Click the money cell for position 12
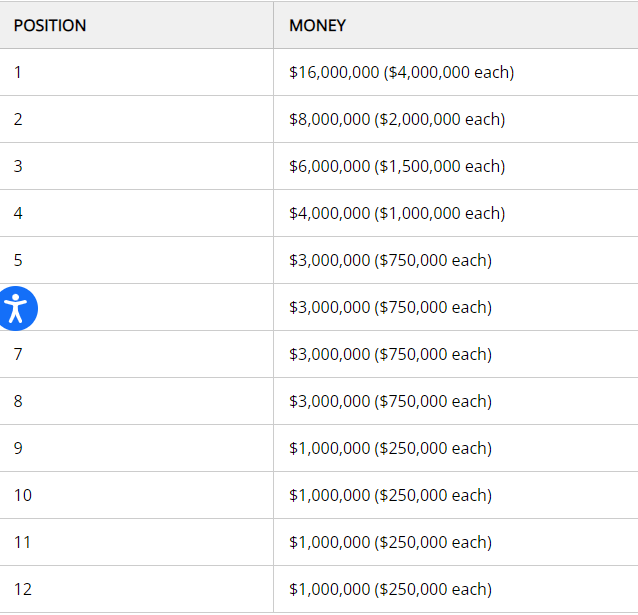638x615 pixels. click(390, 590)
